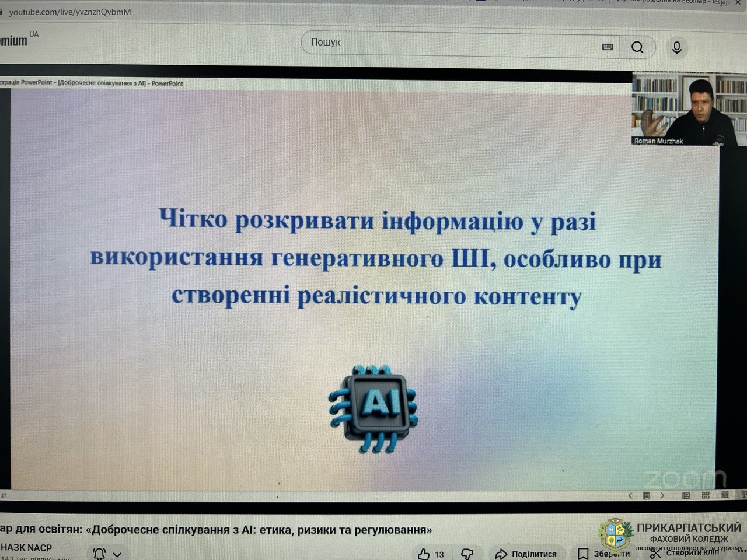The width and height of the screenshot is (747, 560).
Task: Go to previous slide arrow in presentation
Action: click(x=630, y=496)
